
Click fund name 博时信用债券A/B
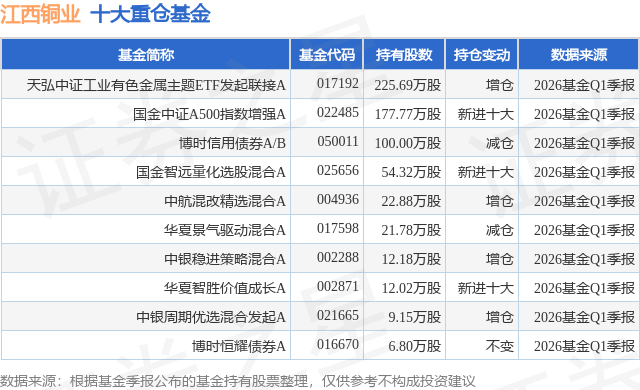coord(232,143)
